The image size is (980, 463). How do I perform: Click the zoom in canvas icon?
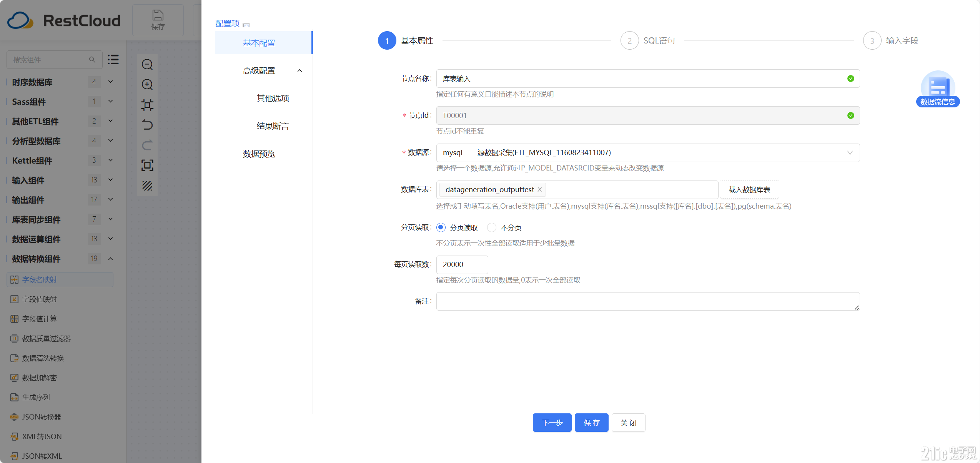tap(147, 84)
